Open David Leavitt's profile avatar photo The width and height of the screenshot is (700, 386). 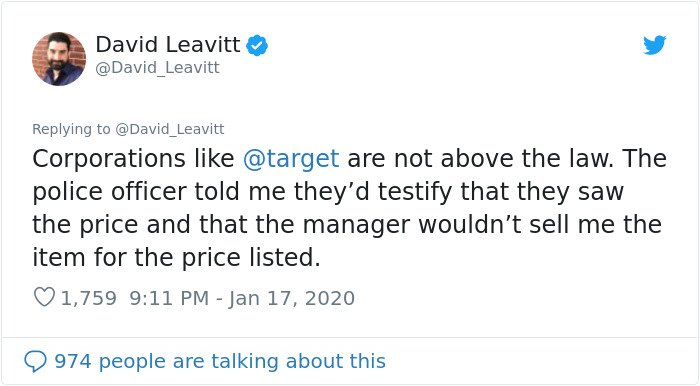(x=58, y=58)
